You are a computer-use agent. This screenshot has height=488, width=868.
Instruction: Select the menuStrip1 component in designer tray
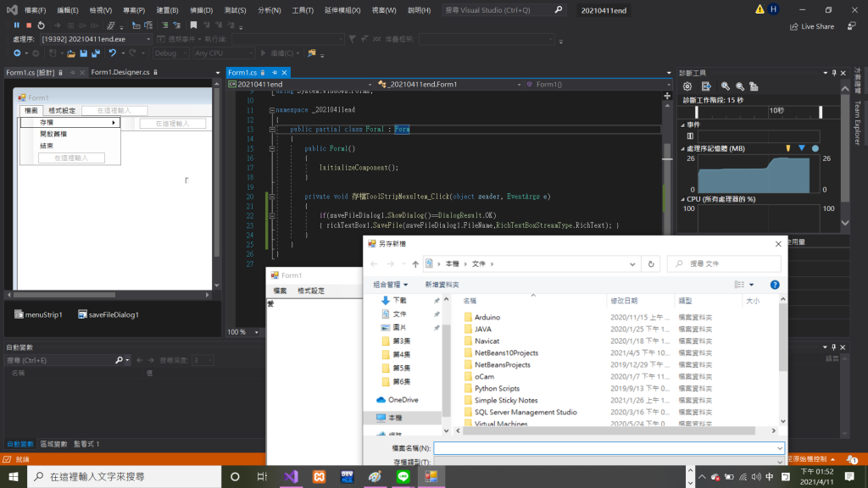38,314
